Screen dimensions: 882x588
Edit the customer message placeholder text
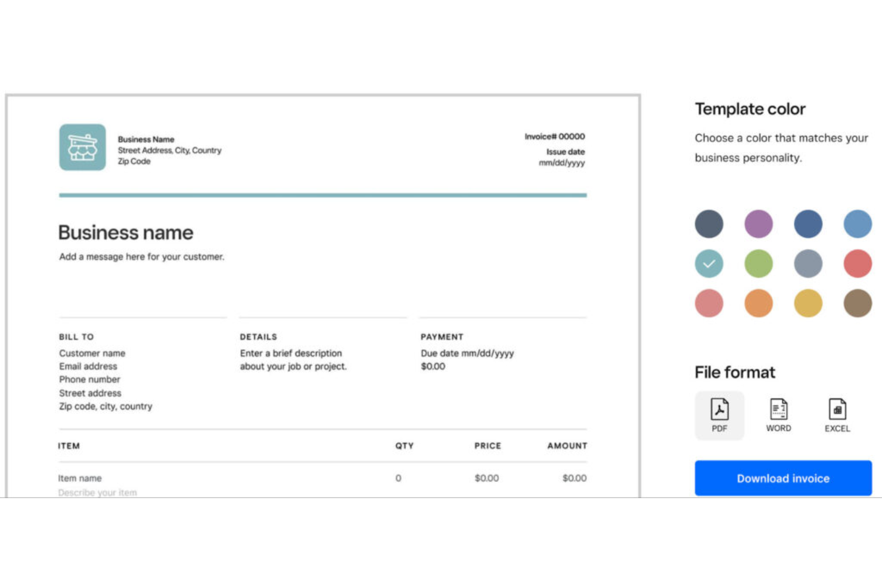click(141, 257)
